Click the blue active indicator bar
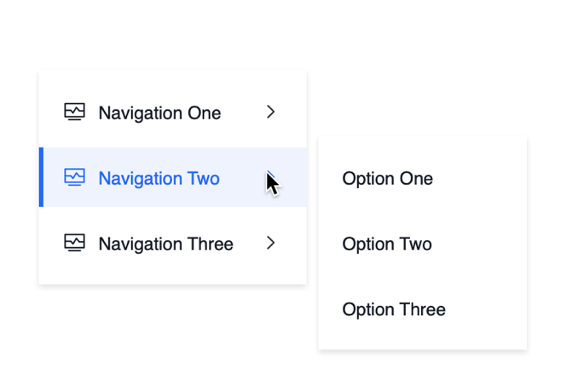Screen dimensions: 578x392 [41, 177]
